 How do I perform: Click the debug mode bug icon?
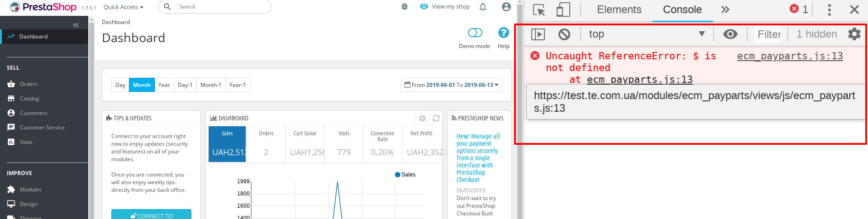(x=405, y=6)
